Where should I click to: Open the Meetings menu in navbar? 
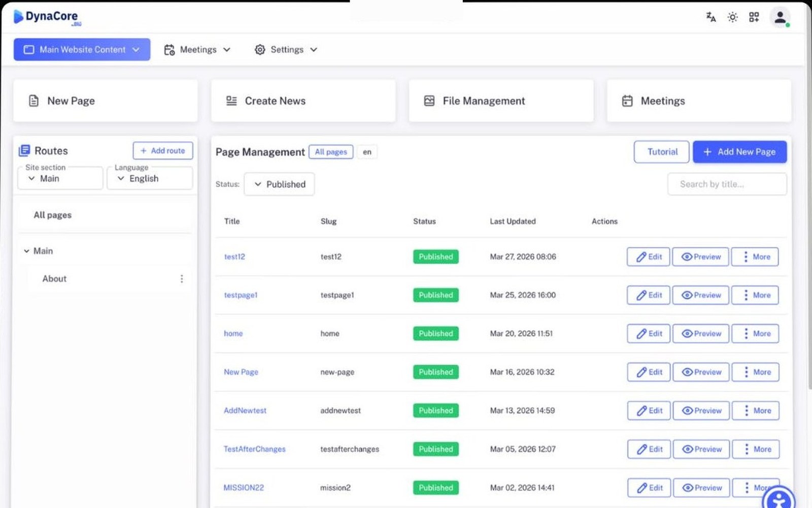tap(197, 49)
